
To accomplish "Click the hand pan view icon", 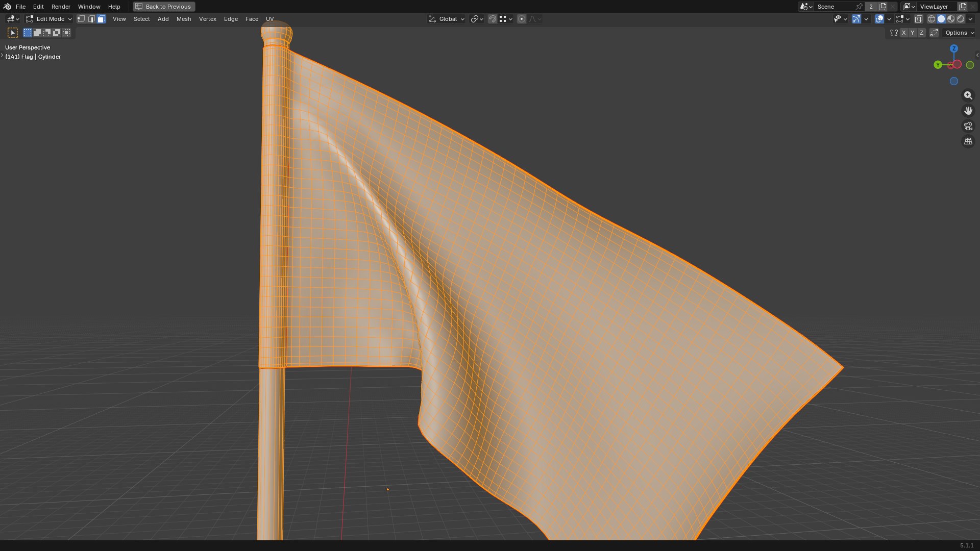I will pyautogui.click(x=968, y=111).
